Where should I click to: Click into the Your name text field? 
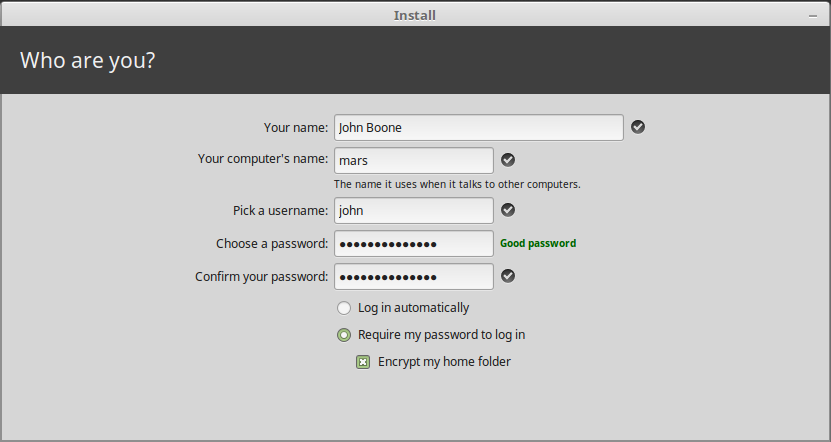point(478,127)
